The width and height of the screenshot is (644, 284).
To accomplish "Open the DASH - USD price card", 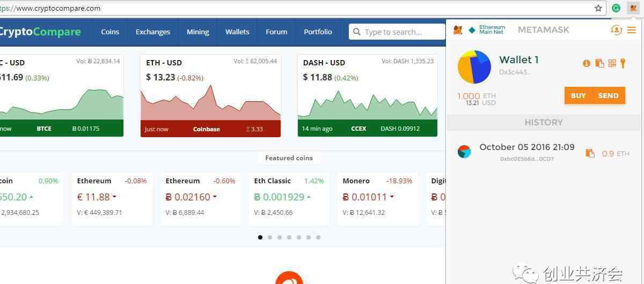I will (x=367, y=95).
